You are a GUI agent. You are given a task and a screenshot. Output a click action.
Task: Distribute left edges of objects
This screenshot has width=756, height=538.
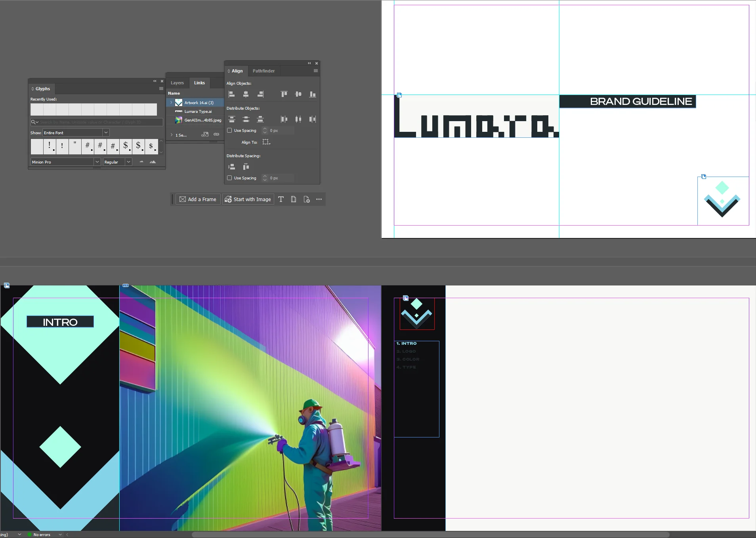(x=284, y=119)
